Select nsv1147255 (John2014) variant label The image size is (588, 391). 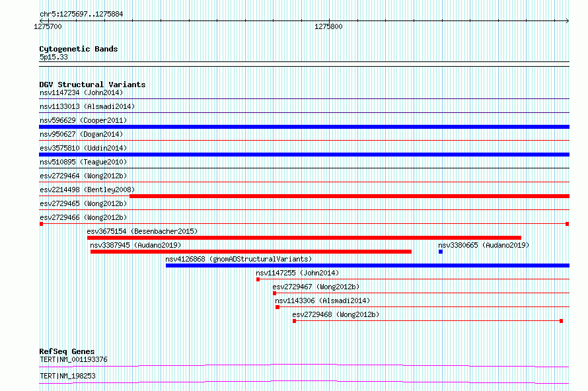[297, 273]
